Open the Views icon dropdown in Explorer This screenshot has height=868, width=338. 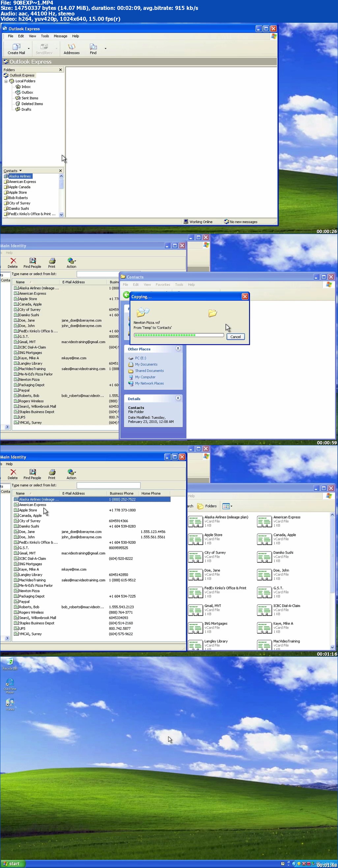pyautogui.click(x=227, y=506)
